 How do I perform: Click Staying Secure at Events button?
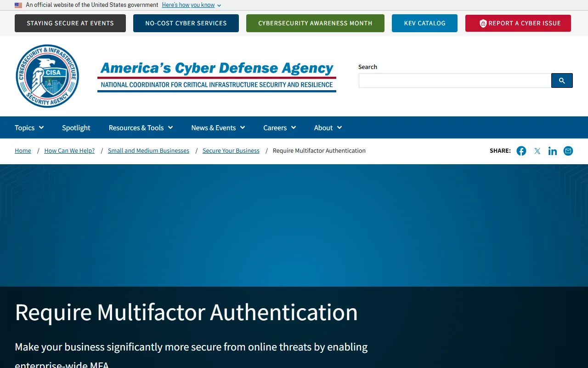pos(70,23)
